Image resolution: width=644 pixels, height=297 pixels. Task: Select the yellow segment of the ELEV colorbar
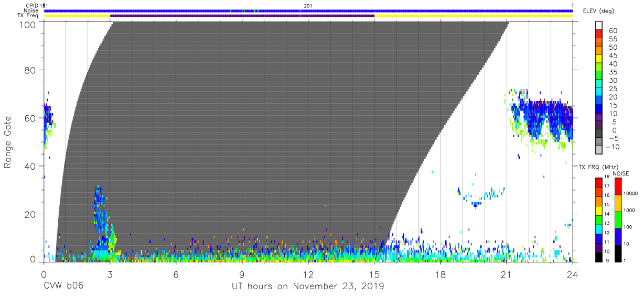click(599, 59)
